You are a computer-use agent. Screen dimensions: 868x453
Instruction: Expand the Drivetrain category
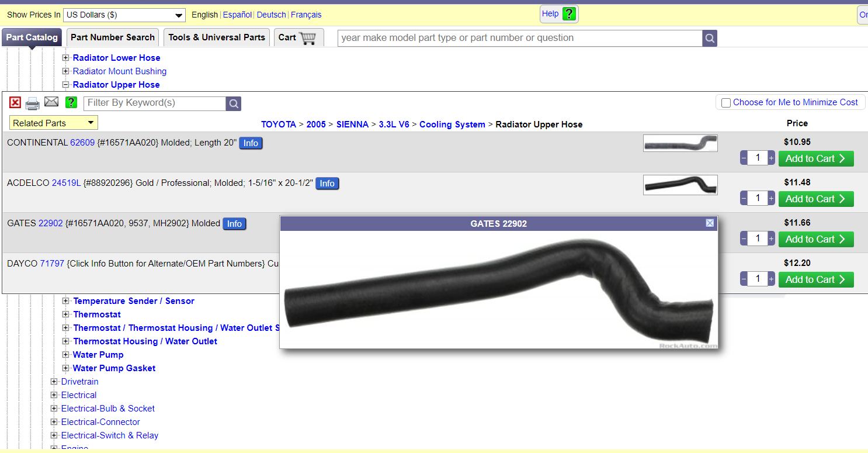(x=54, y=382)
